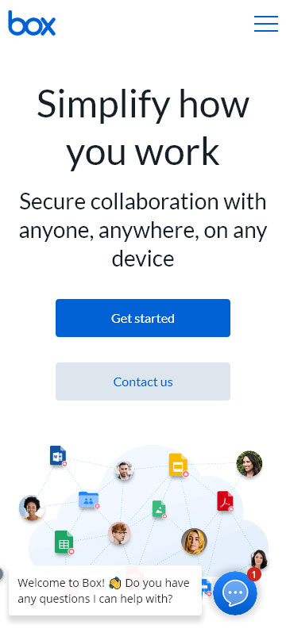Click the woman avatar at cloud's right edge
The image size is (286, 644).
[259, 559]
